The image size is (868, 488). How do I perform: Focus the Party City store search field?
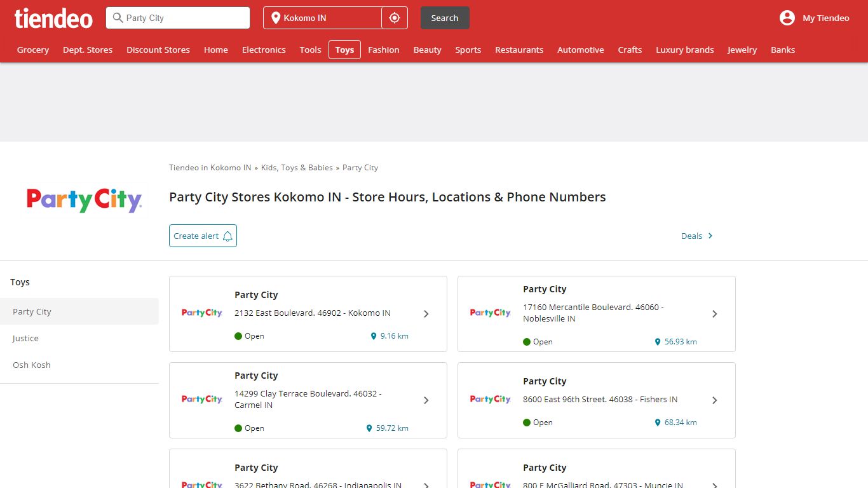click(x=178, y=18)
